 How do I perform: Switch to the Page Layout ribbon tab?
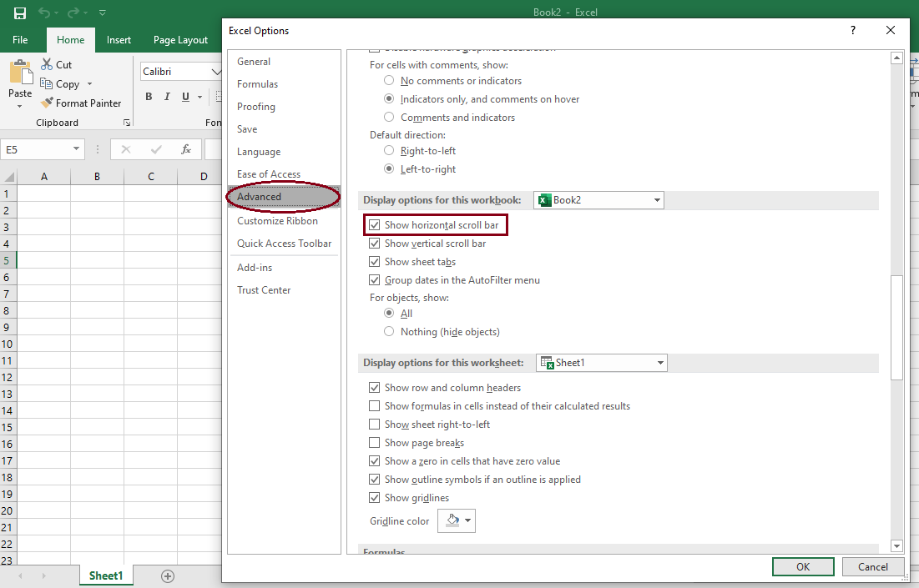click(x=180, y=39)
